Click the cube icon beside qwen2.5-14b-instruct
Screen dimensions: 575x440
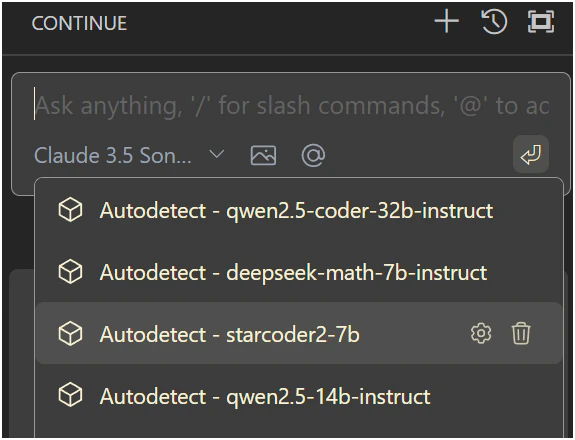click(x=70, y=395)
